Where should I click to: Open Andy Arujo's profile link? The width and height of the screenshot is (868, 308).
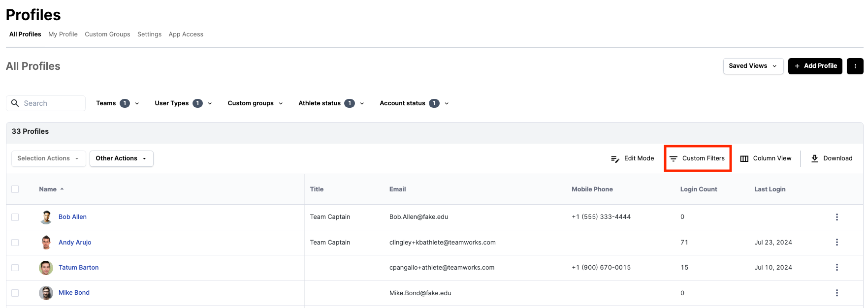75,243
